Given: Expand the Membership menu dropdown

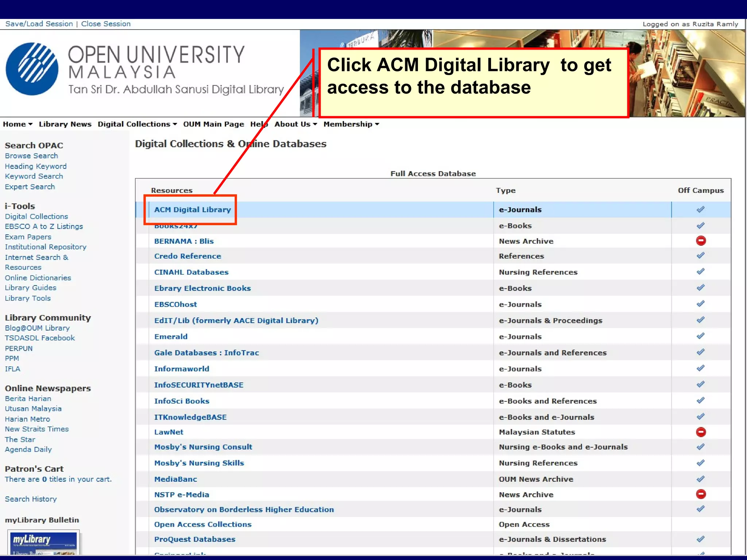Looking at the screenshot, I should click(x=351, y=124).
